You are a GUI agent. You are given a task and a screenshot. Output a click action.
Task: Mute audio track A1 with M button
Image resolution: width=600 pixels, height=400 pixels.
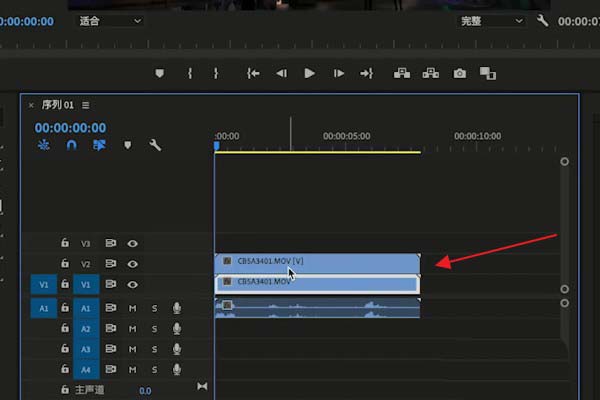(132, 308)
